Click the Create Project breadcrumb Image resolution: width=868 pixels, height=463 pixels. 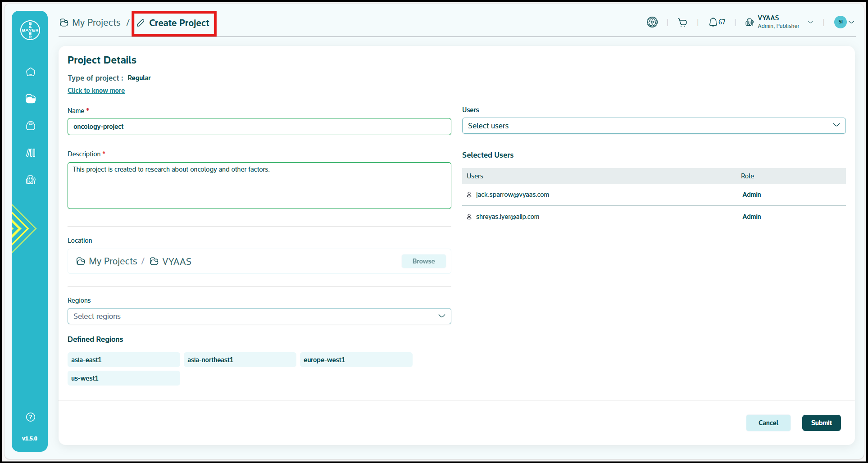[x=174, y=23]
